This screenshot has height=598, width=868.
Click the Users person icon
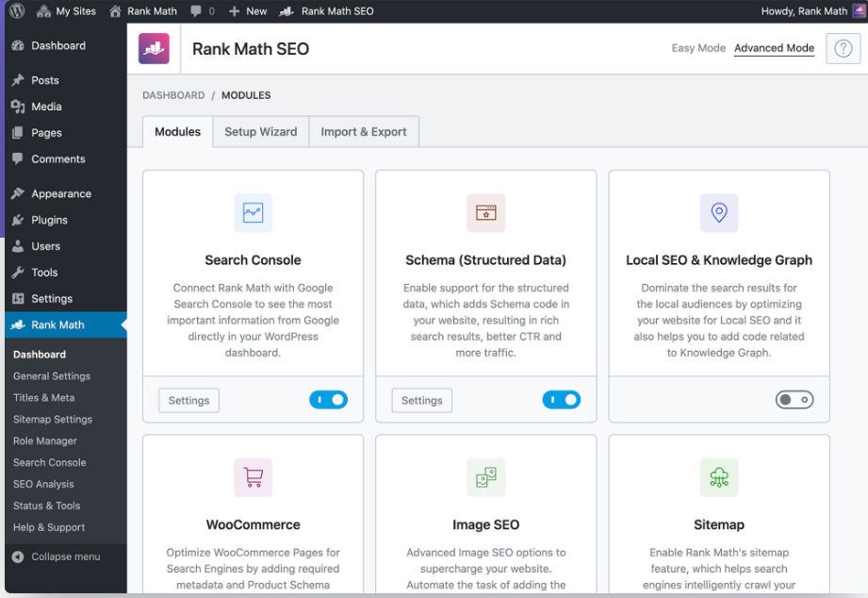(x=18, y=246)
